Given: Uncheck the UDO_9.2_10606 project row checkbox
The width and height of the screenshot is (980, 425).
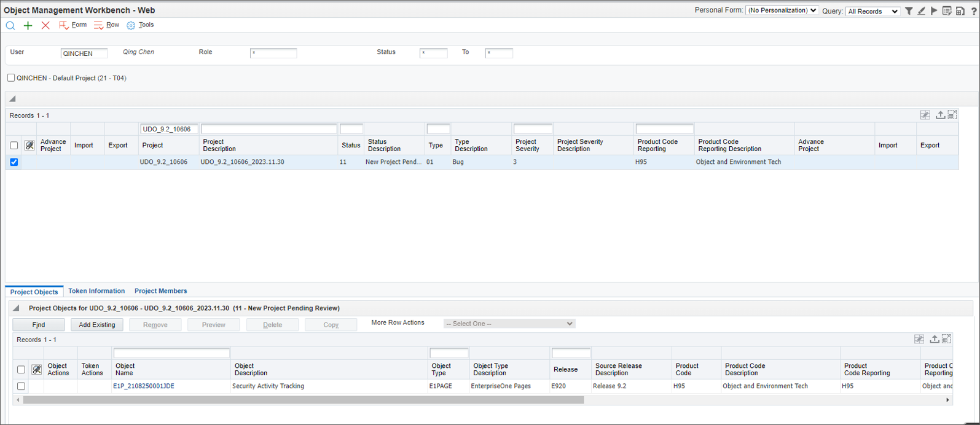Looking at the screenshot, I should click(x=14, y=162).
